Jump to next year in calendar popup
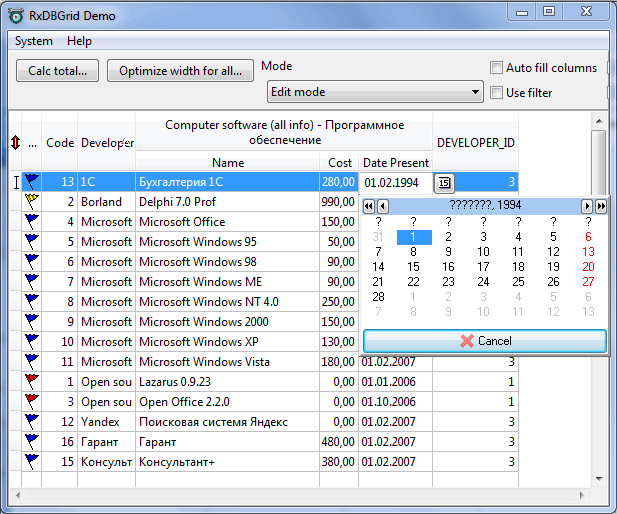This screenshot has height=514, width=617. point(600,205)
